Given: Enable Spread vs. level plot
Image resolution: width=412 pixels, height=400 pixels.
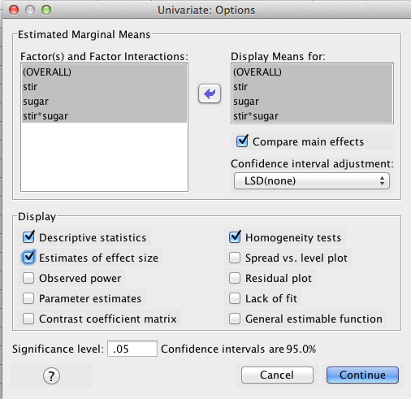Looking at the screenshot, I should tap(235, 258).
